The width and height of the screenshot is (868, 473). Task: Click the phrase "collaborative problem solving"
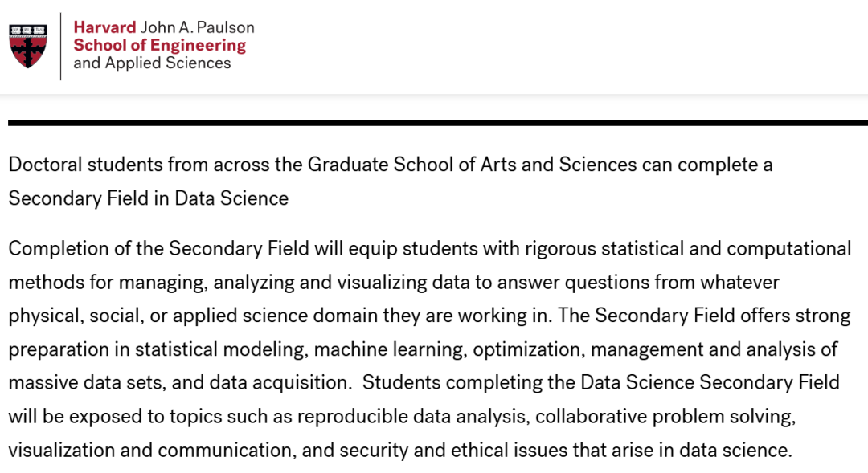click(x=665, y=416)
